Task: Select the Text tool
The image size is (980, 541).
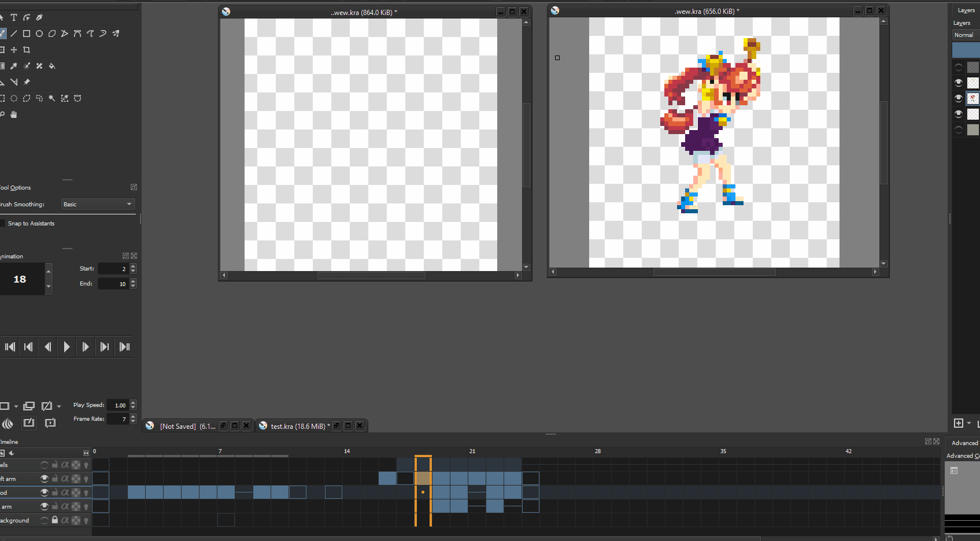Action: pyautogui.click(x=14, y=17)
